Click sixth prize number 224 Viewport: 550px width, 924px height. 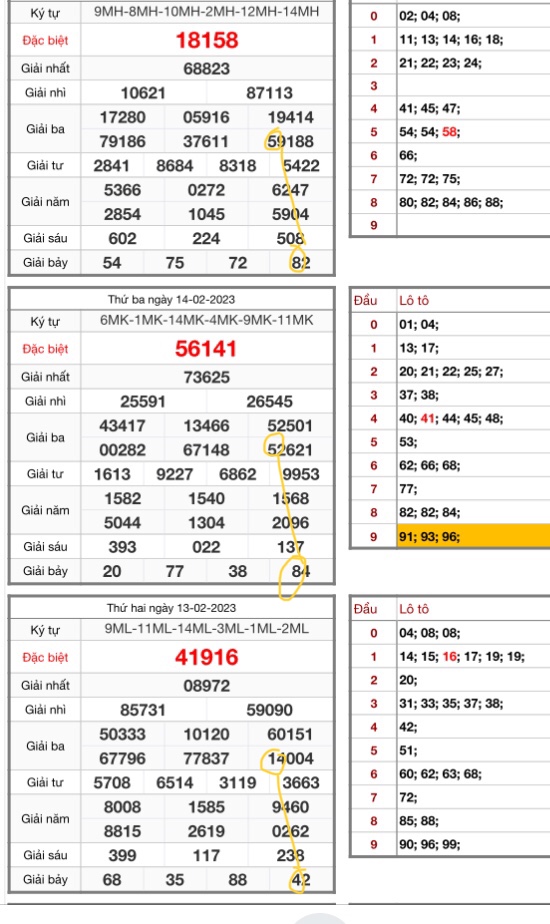206,238
